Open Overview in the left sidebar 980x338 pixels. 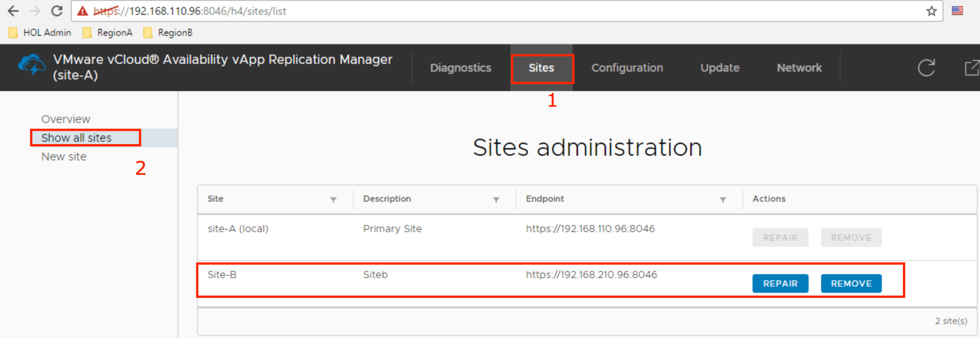[x=65, y=119]
